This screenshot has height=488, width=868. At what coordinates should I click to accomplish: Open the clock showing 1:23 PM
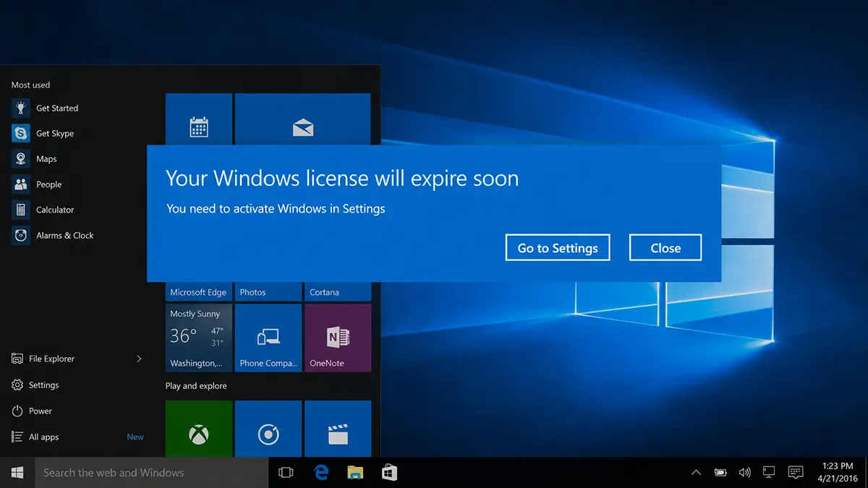838,473
